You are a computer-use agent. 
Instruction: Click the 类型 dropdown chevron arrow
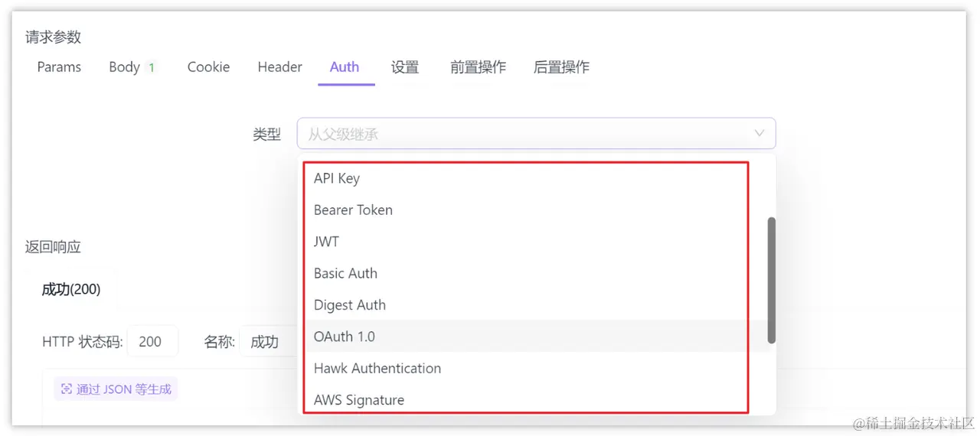pyautogui.click(x=759, y=134)
